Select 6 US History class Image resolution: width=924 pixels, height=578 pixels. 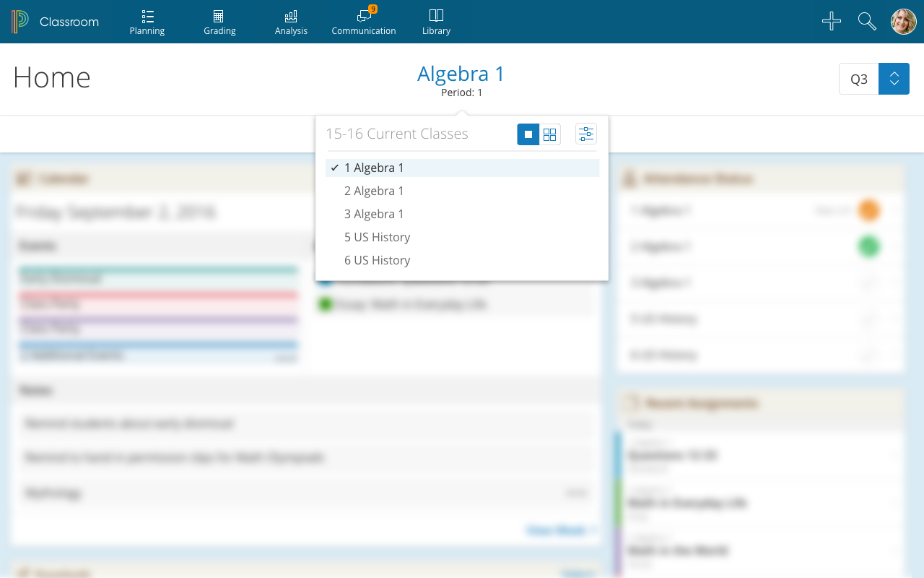point(377,260)
